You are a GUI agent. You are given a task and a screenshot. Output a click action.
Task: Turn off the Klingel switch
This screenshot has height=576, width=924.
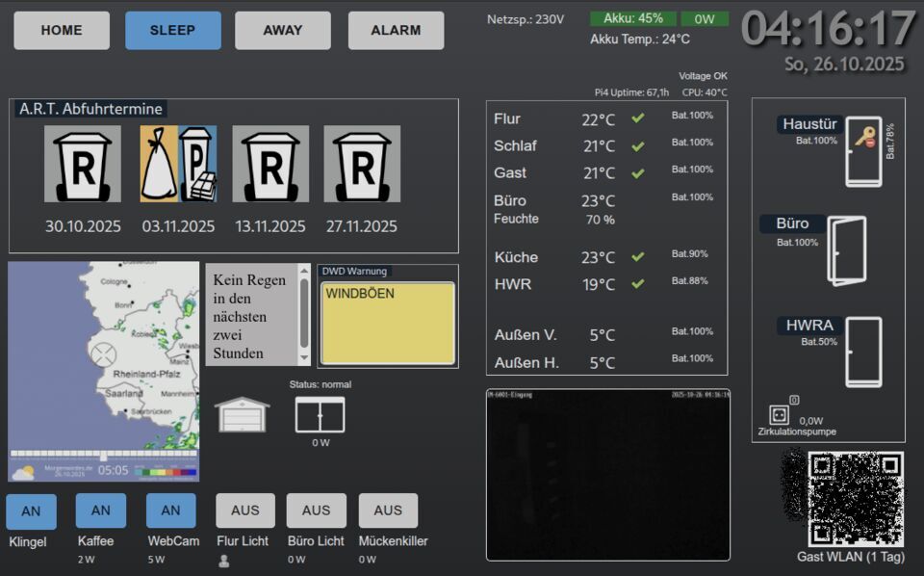pyautogui.click(x=31, y=511)
